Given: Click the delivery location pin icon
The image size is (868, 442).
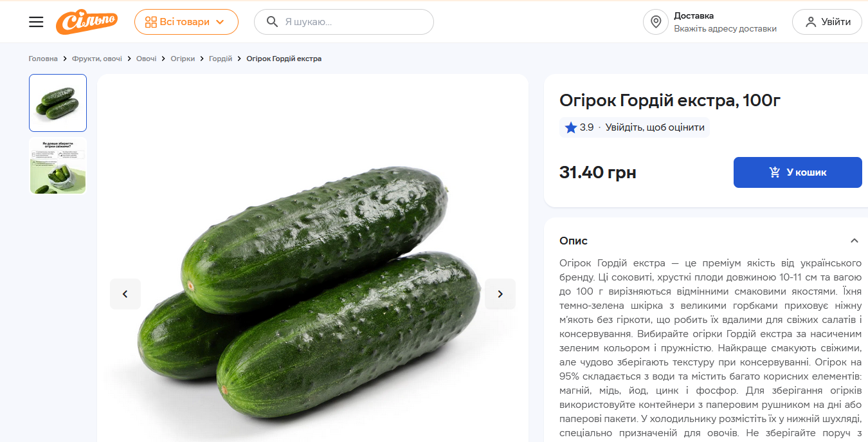Looking at the screenshot, I should 656,22.
